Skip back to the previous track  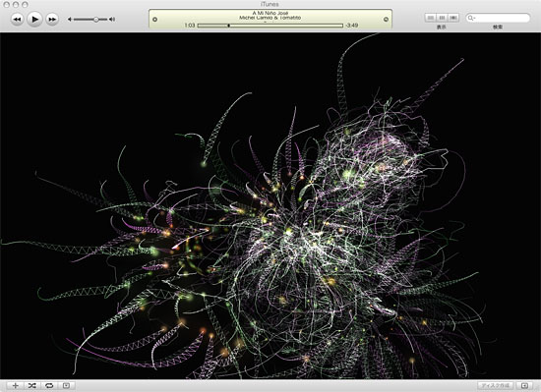(17, 20)
